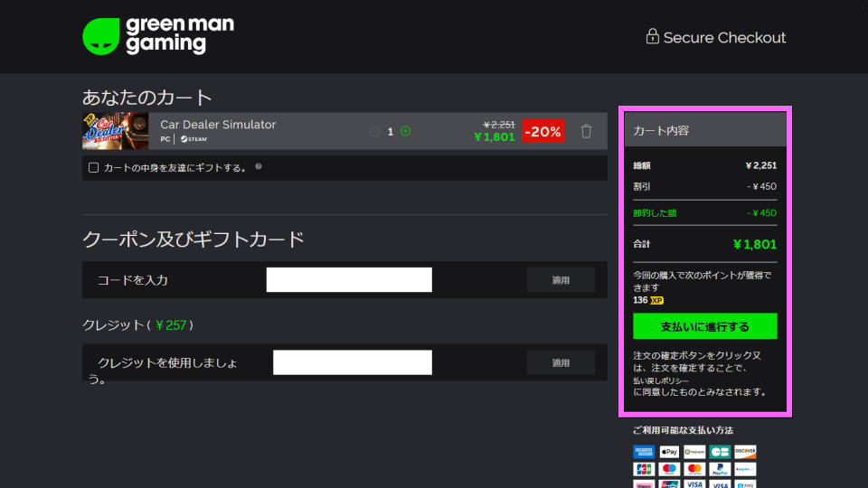Remove Car Dealer Simulator with trash icon
This screenshot has height=488, width=868.
[586, 131]
